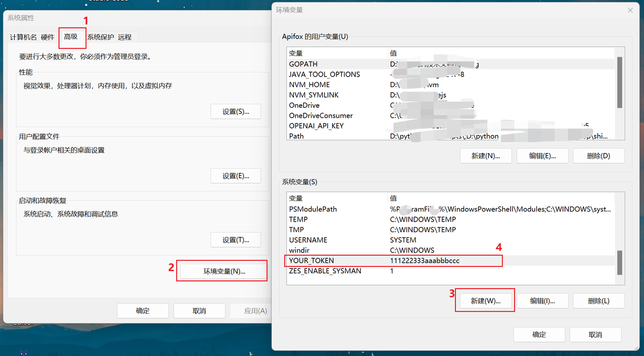This screenshot has height=356, width=644.
Task: Select the NVM_SYMLINK variable row
Action: click(451, 95)
